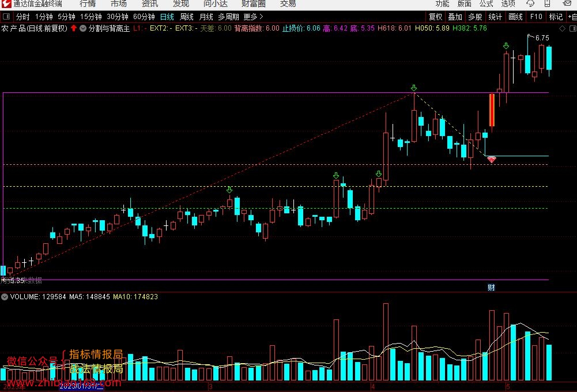Screen dimensions: 577x392
Task: Click the MA10: 174823 label
Action: click(x=135, y=297)
